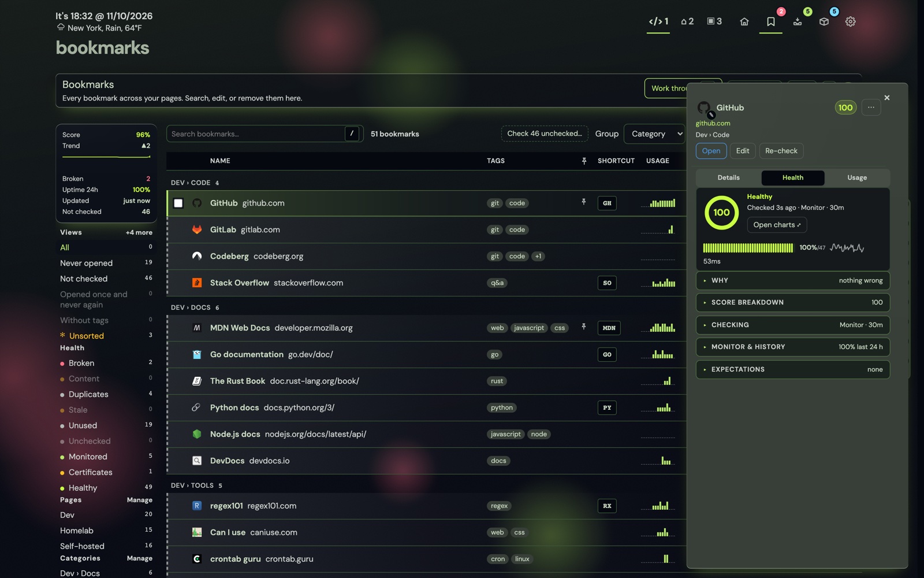The width and height of the screenshot is (924, 578).
Task: Click the Edit button in GitHub panel
Action: point(743,151)
